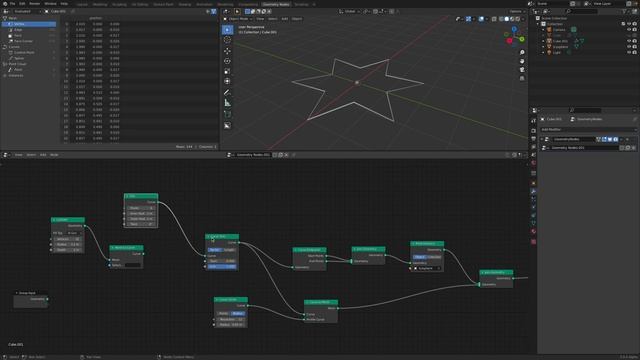Click Points mode button on Curve Circle node

pos(223,313)
